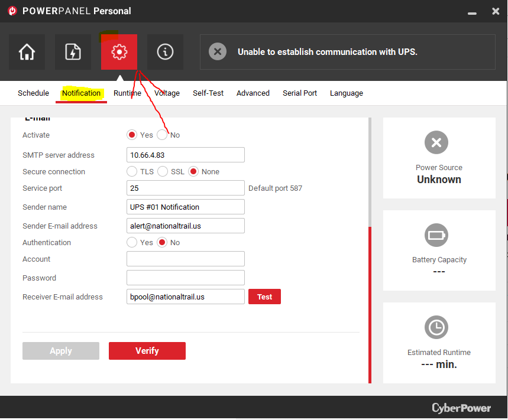Dismiss the UPS communication error X icon
This screenshot has height=420, width=508.
pyautogui.click(x=217, y=52)
